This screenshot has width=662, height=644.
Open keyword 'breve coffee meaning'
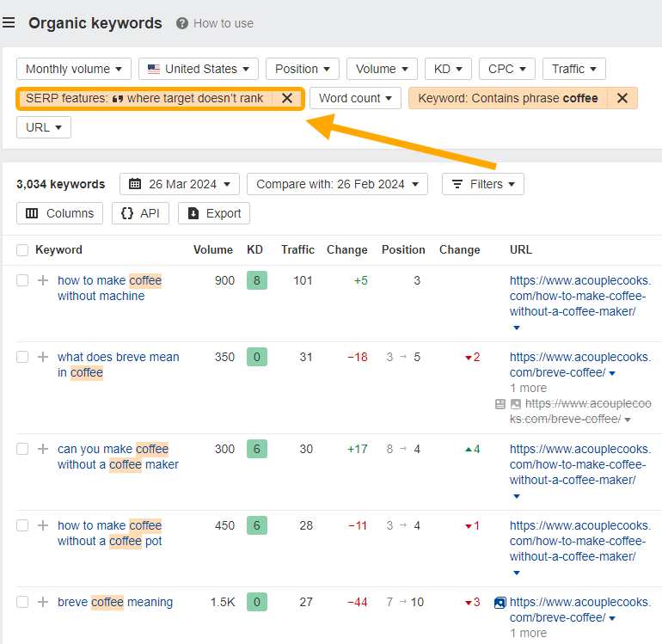(115, 602)
